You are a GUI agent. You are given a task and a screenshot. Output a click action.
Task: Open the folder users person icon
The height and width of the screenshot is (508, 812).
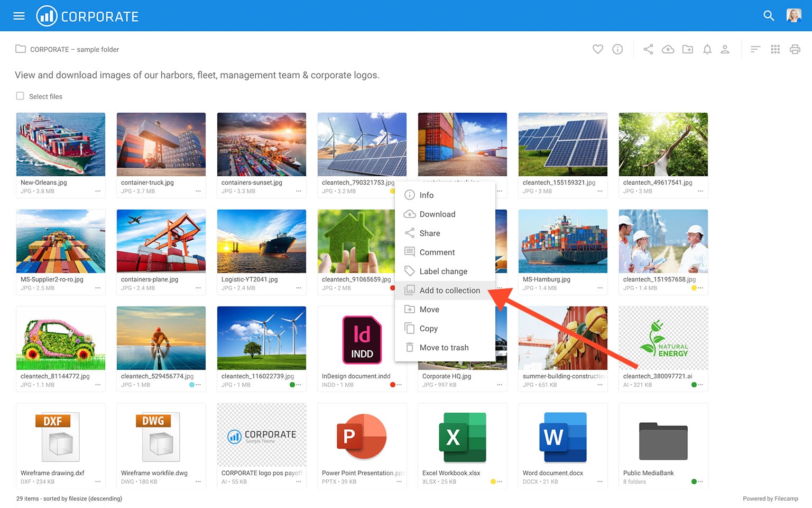725,49
